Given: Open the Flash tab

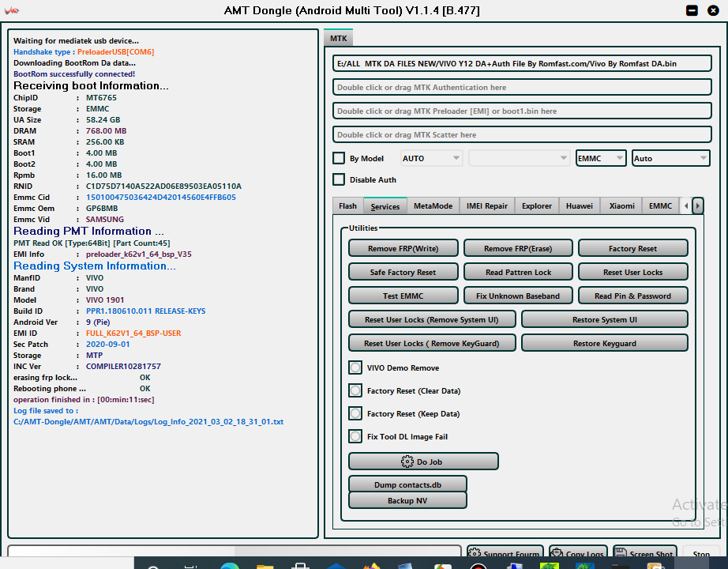Looking at the screenshot, I should pos(347,206).
